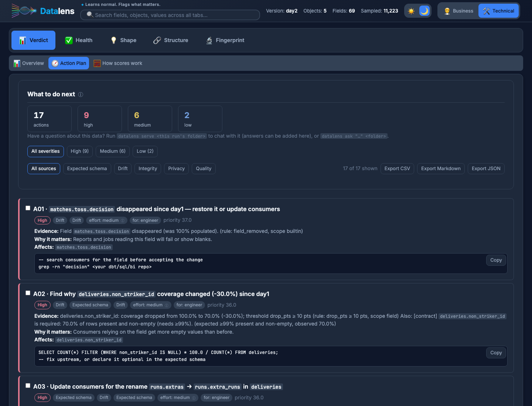532x406 pixels.
Task: Open the Fingerprint tab
Action: [x=225, y=40]
